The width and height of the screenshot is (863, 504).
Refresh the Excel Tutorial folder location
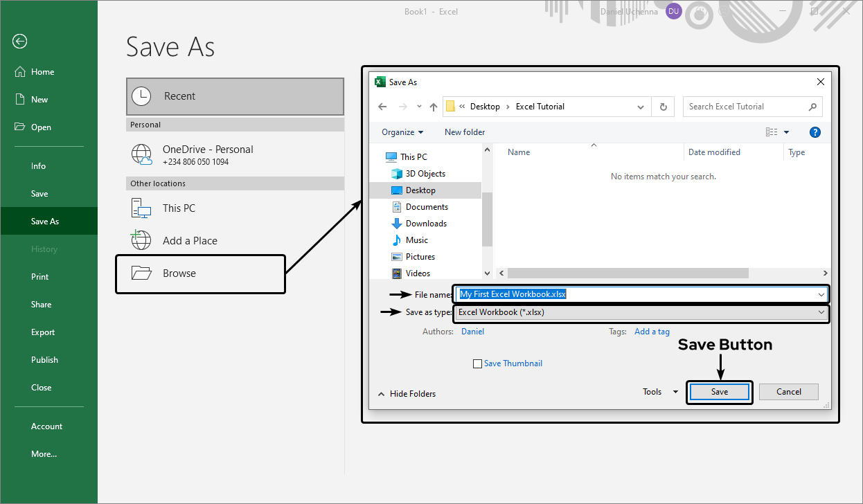click(x=663, y=107)
